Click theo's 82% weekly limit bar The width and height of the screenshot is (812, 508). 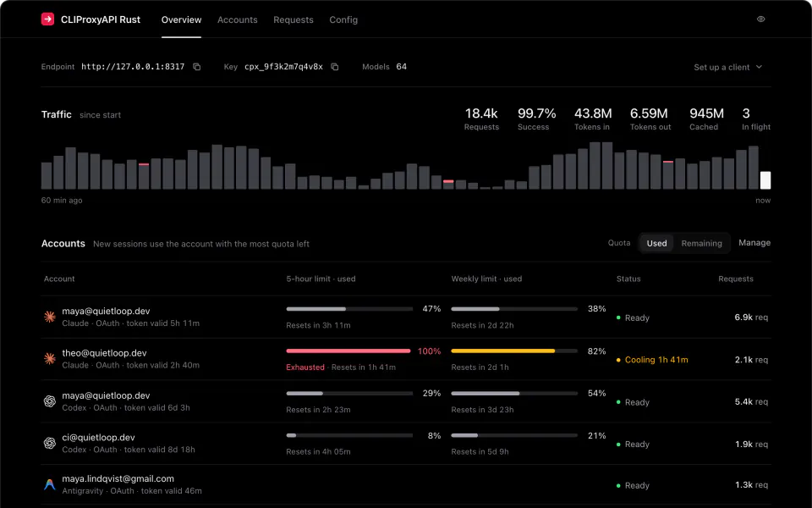514,351
